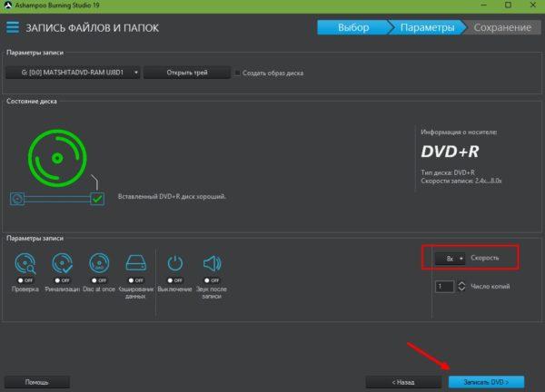This screenshot has width=545, height=392.
Task: Click the Финализация disc icon
Action: pyautogui.click(x=62, y=263)
